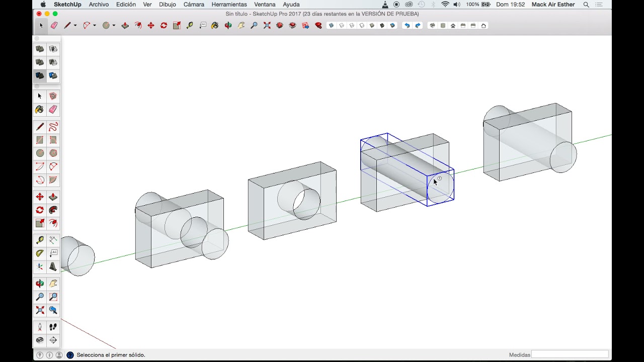Select the Split solid tool
644x362 pixels.
coord(53,75)
